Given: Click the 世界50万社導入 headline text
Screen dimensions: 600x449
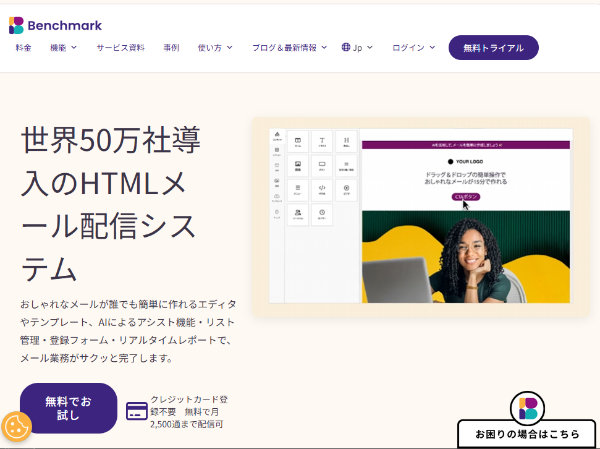Looking at the screenshot, I should pyautogui.click(x=111, y=203).
